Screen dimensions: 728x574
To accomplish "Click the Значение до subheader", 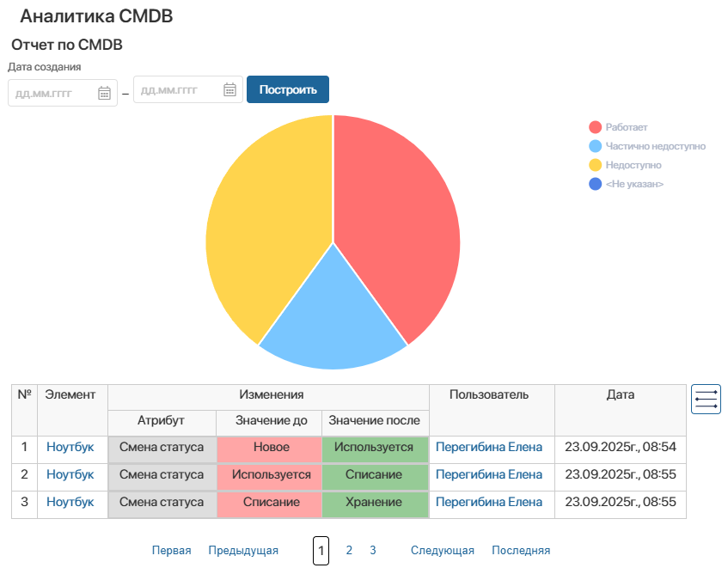I will (271, 421).
